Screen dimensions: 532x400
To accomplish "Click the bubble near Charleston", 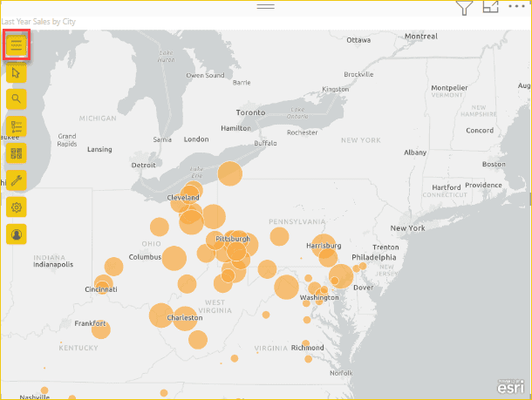I will [x=184, y=318].
